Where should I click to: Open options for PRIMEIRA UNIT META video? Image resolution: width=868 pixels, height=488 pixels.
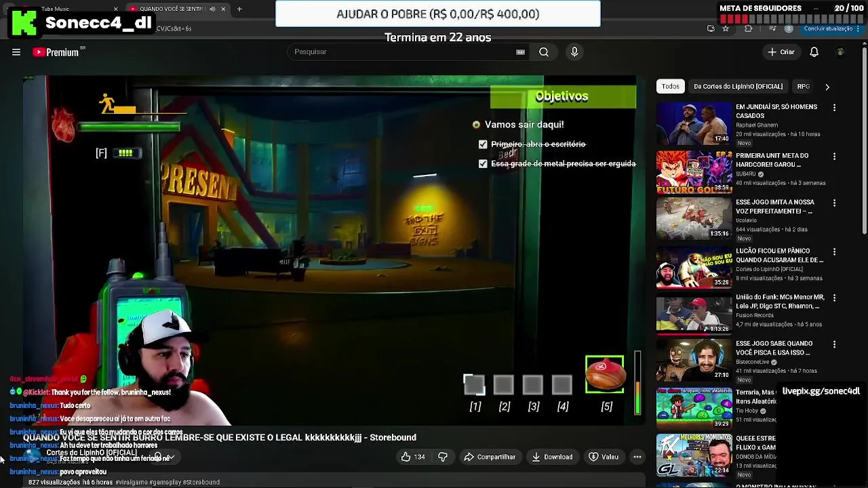(834, 157)
